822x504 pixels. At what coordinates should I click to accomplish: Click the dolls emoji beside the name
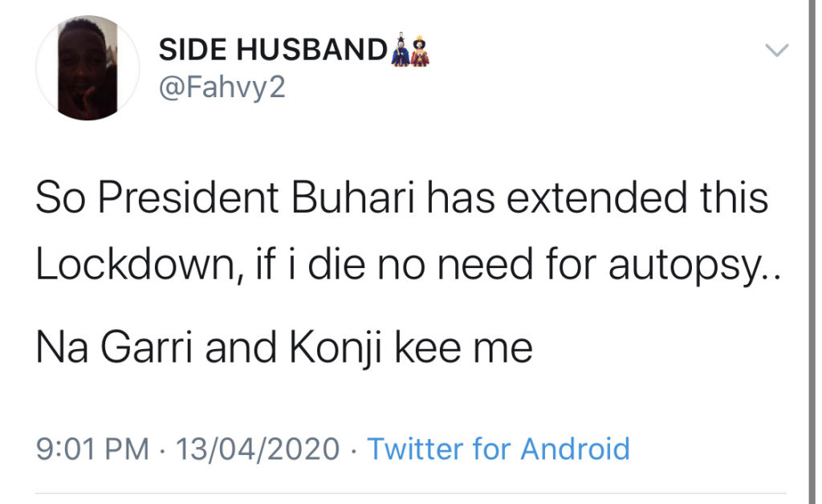click(411, 51)
